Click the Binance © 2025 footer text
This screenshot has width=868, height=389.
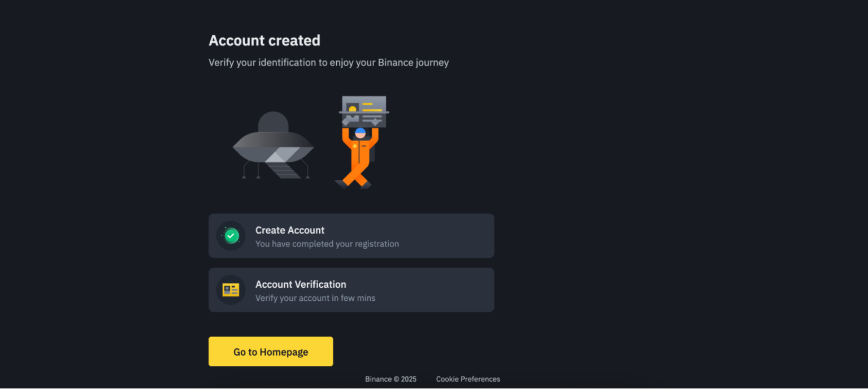(x=390, y=379)
